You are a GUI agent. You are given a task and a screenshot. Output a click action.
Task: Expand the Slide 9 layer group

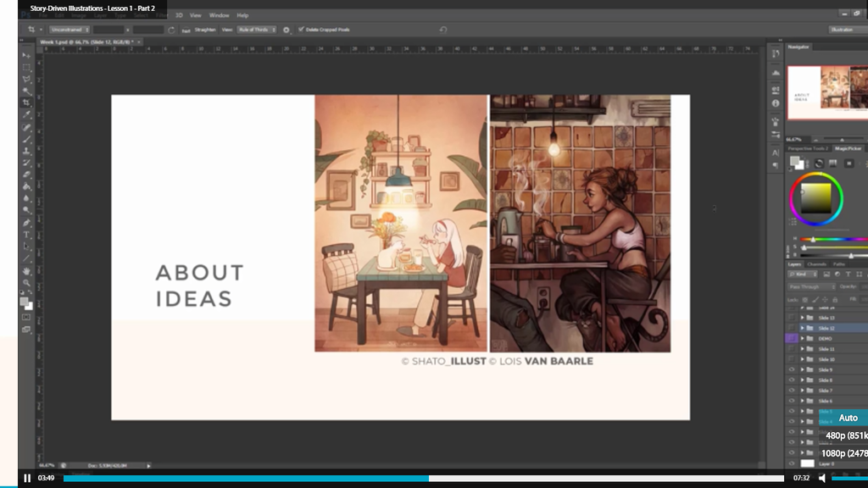[x=802, y=369]
